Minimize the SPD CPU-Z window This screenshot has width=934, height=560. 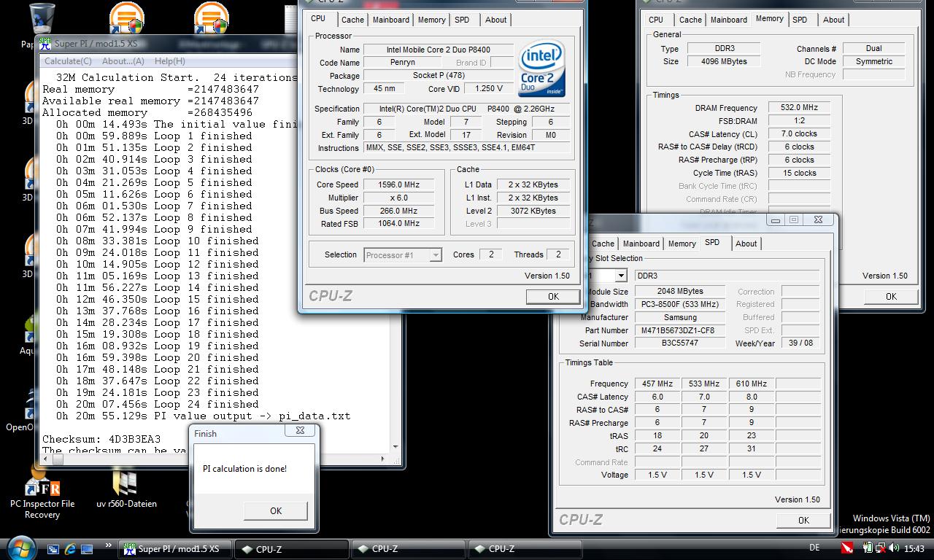[x=776, y=219]
